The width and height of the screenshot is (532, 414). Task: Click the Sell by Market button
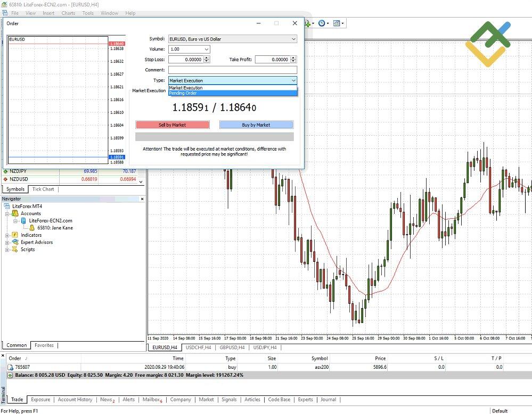pyautogui.click(x=173, y=125)
